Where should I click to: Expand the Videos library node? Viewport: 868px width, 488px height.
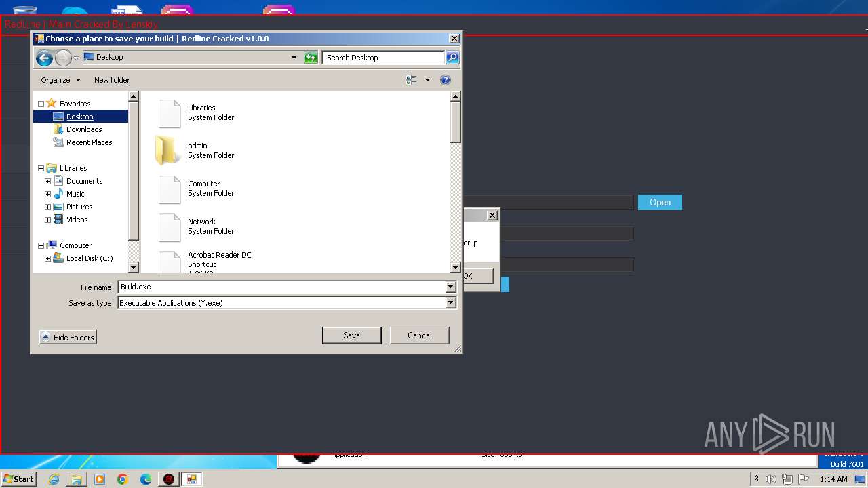tap(47, 220)
